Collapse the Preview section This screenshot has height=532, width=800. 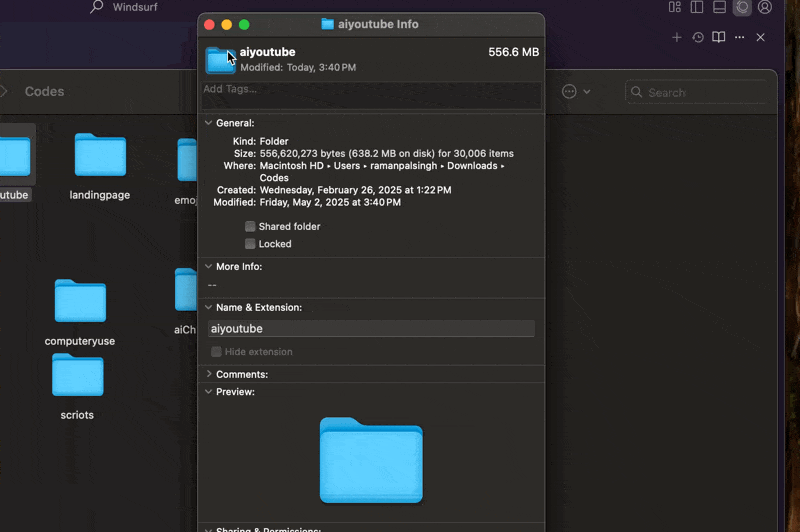coord(209,392)
